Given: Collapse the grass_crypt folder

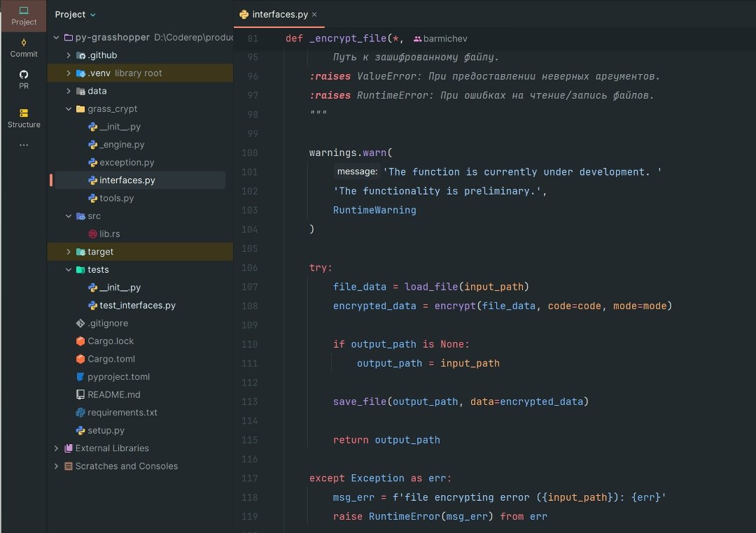Looking at the screenshot, I should [x=67, y=109].
